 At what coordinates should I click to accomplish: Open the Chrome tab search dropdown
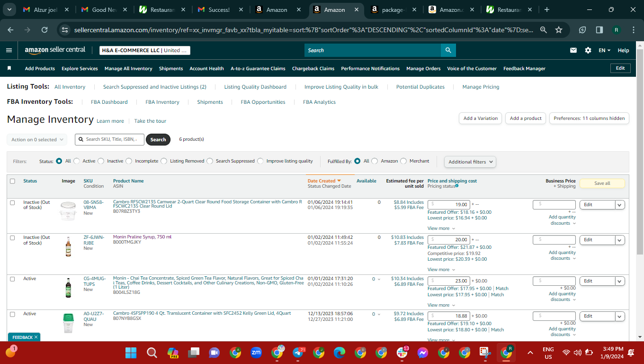click(9, 9)
